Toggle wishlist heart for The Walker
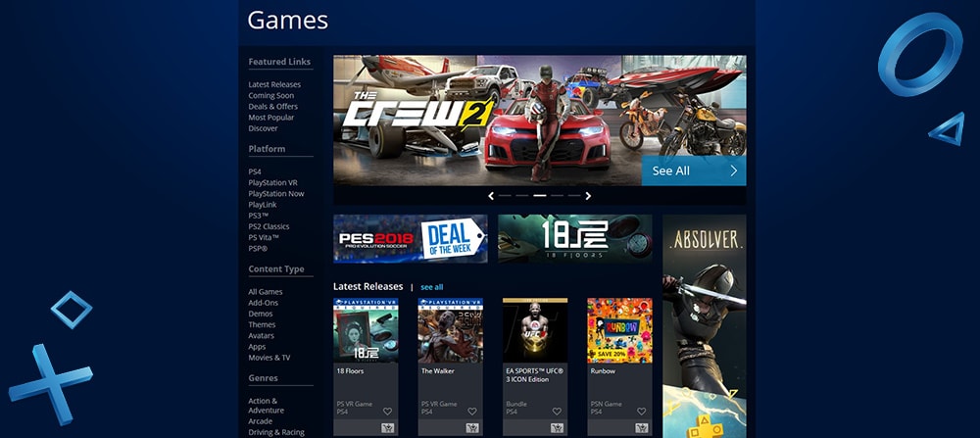 (472, 412)
